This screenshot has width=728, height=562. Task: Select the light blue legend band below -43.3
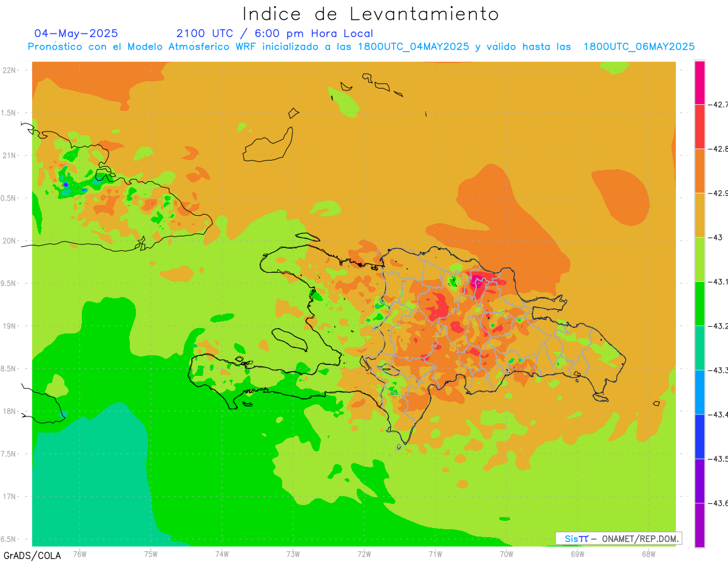pyautogui.click(x=699, y=392)
